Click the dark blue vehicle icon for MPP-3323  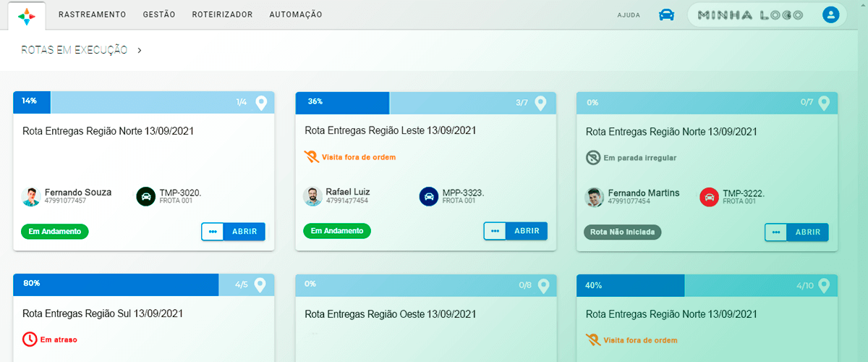429,196
